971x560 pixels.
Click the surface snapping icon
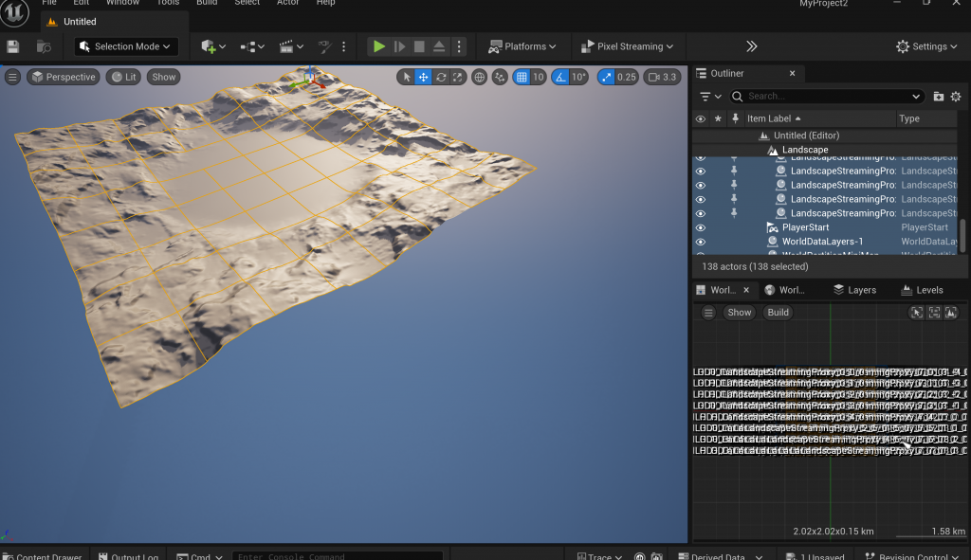coord(500,77)
